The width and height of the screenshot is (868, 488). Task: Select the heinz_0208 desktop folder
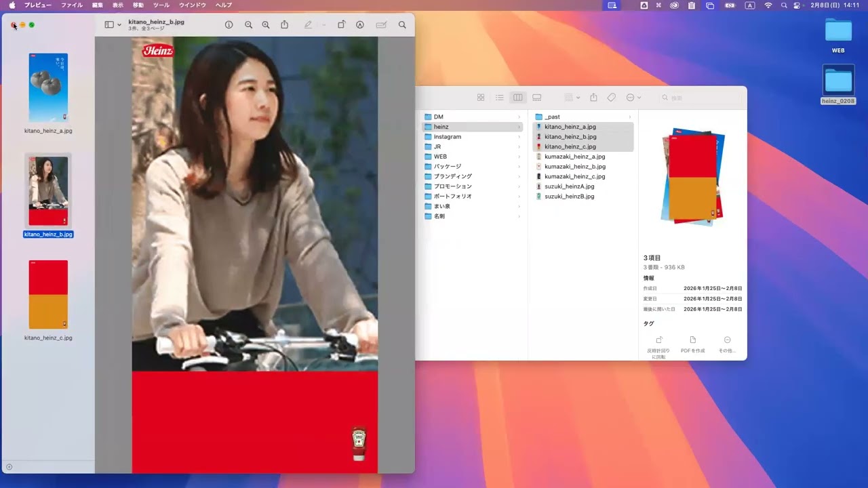coord(838,85)
